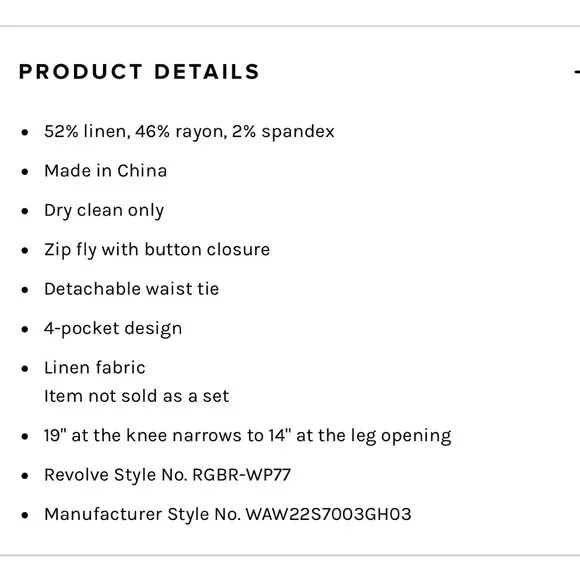Click the word China in the origin line
The width and height of the screenshot is (580, 580).
click(142, 171)
